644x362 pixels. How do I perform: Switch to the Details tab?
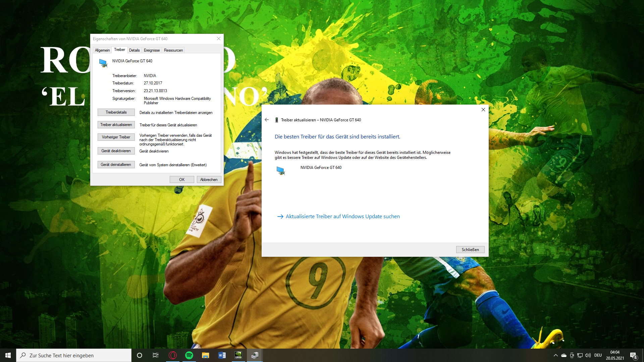pyautogui.click(x=134, y=50)
